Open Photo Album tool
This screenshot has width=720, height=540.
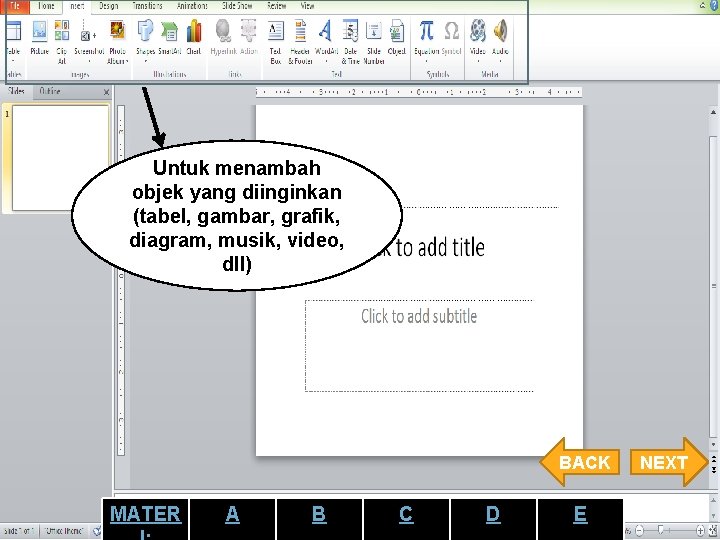point(118,41)
